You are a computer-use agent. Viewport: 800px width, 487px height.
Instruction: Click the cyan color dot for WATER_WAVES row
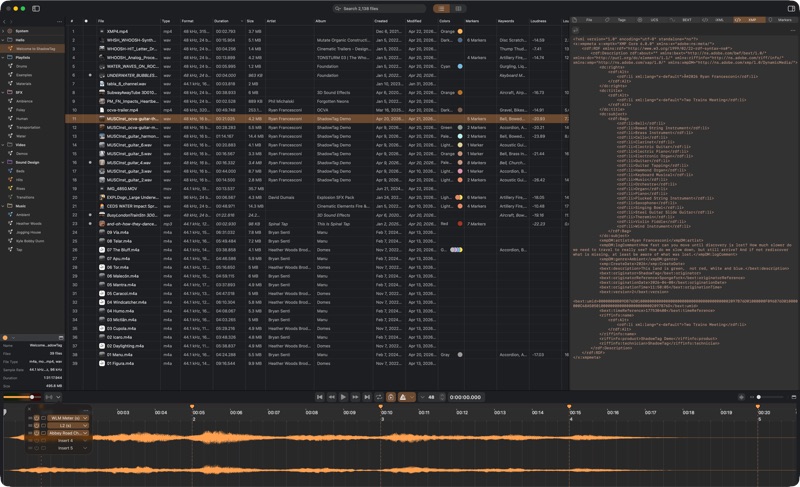point(460,66)
